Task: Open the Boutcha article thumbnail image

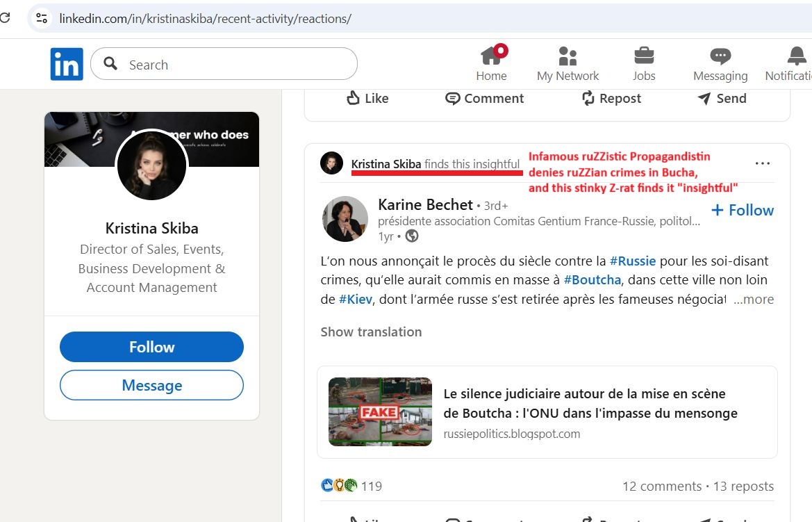Action: coord(380,411)
